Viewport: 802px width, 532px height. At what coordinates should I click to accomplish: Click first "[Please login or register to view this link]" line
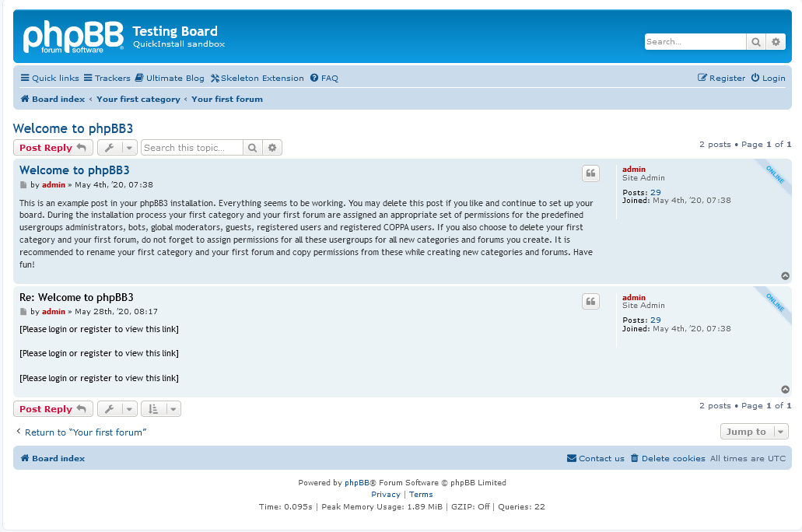[100, 329]
